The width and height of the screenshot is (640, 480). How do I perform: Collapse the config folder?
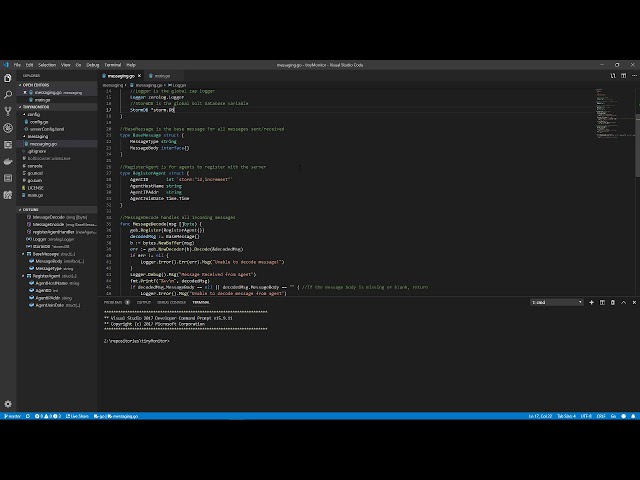32,114
